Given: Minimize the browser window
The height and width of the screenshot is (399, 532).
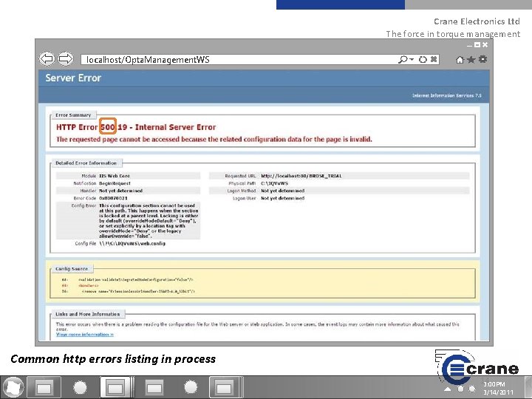Looking at the screenshot, I should (x=470, y=46).
